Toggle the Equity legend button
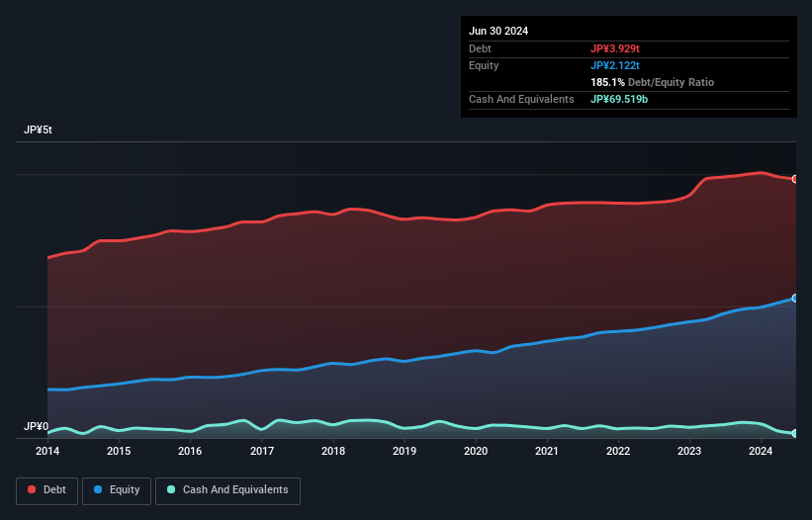 point(117,490)
